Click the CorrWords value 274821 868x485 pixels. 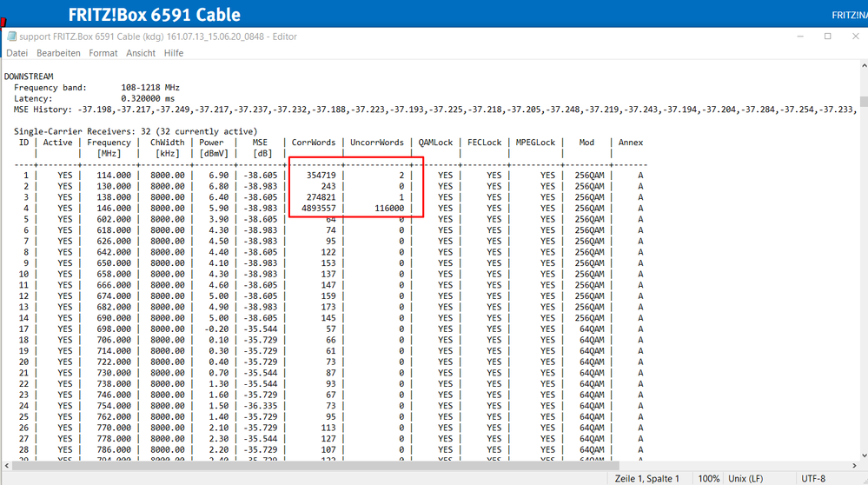click(x=321, y=197)
